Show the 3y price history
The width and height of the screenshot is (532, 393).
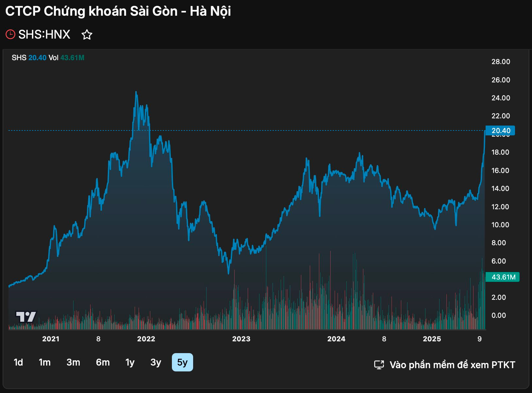pos(156,362)
